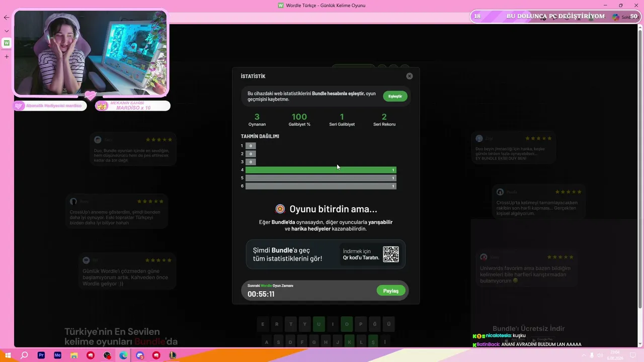Open Windows Search from the taskbar
Viewport: 644px width, 362px height.
24,355
